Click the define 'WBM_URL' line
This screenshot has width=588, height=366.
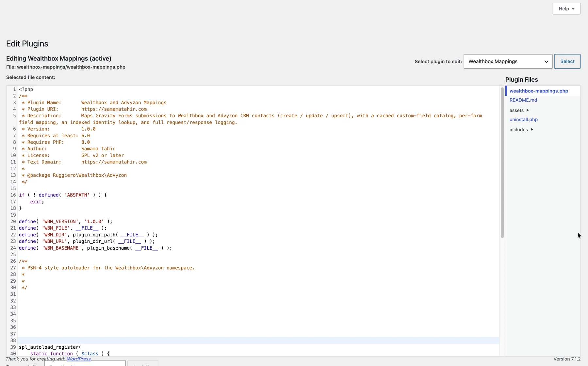[87, 241]
